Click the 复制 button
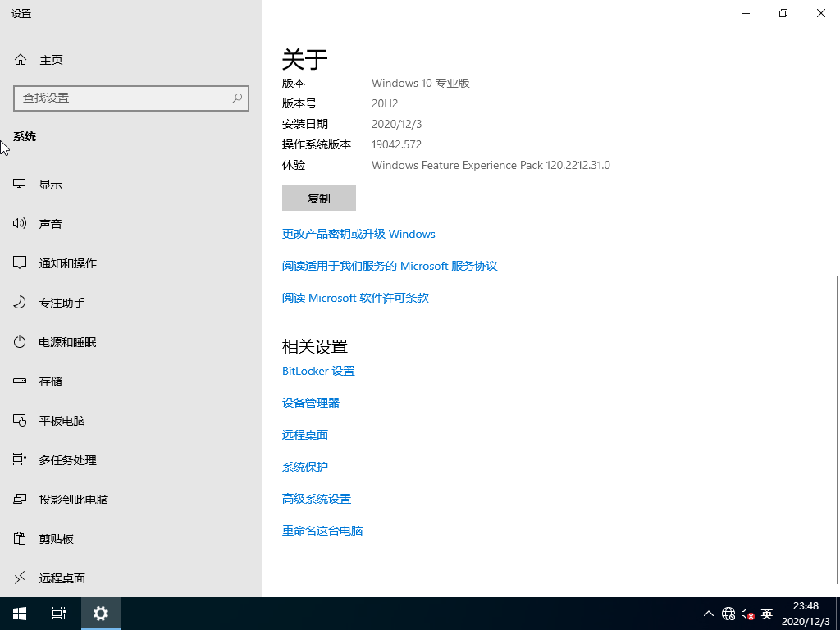Viewport: 840px width, 630px height. click(x=319, y=199)
